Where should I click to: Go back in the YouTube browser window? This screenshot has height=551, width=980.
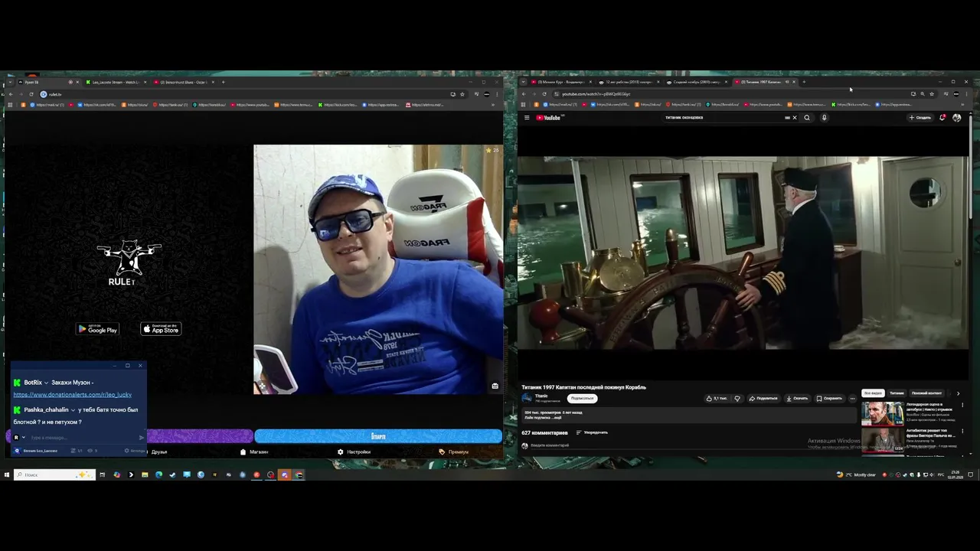pyautogui.click(x=524, y=94)
